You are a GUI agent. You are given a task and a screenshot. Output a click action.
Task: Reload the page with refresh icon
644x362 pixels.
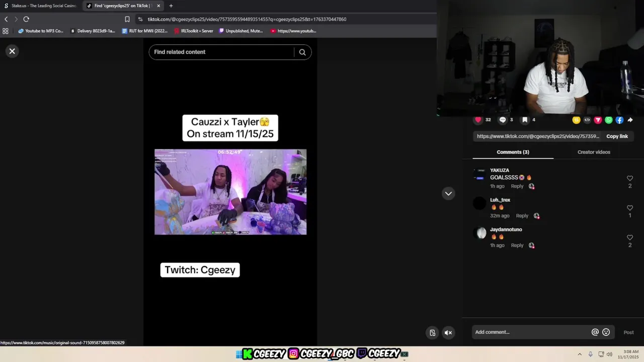tap(26, 19)
